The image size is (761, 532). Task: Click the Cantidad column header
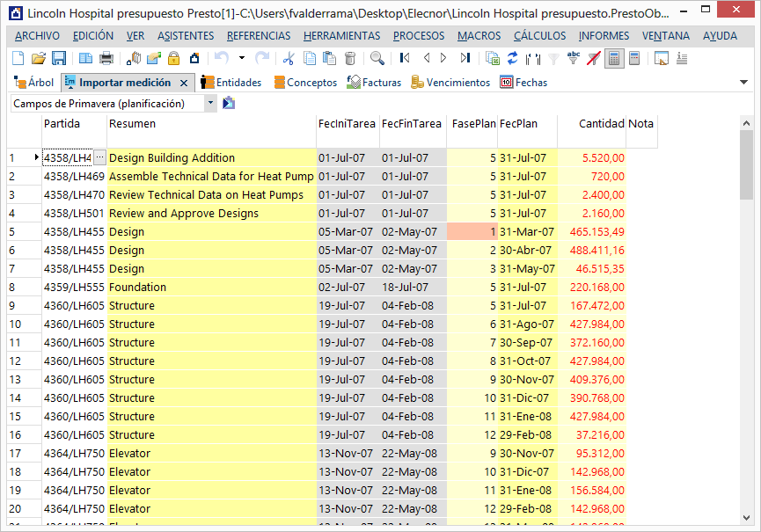pyautogui.click(x=592, y=131)
